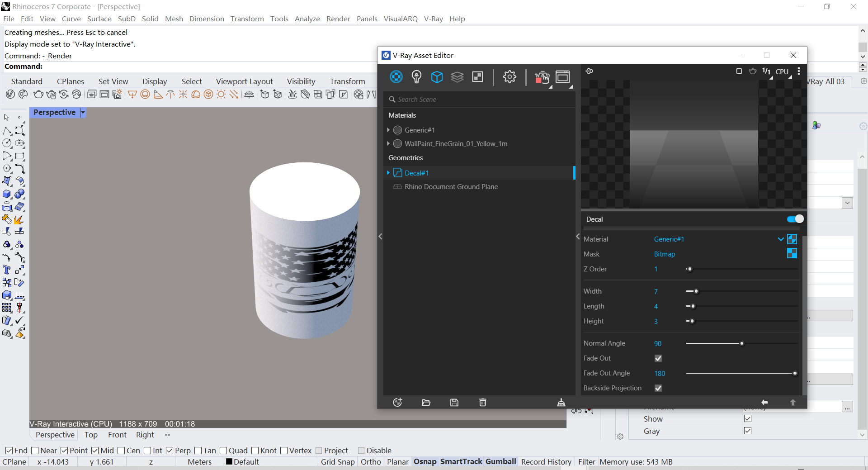This screenshot has width=868, height=470.
Task: Click the purge unused assets broom icon
Action: click(x=561, y=403)
